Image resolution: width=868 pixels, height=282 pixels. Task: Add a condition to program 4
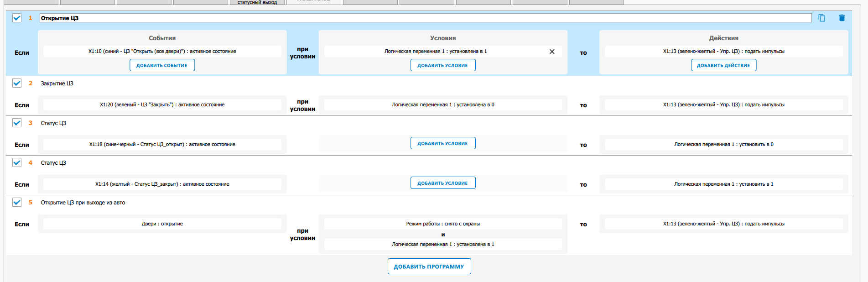[x=442, y=183]
